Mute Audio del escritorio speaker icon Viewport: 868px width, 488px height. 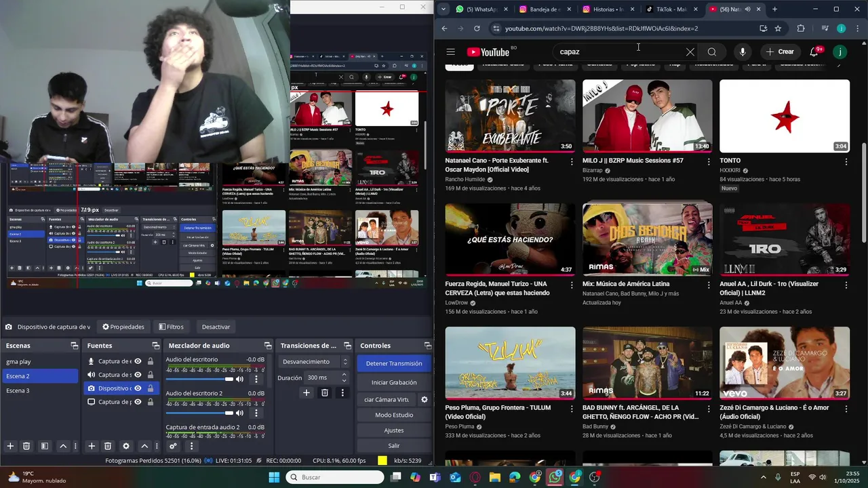tap(239, 379)
